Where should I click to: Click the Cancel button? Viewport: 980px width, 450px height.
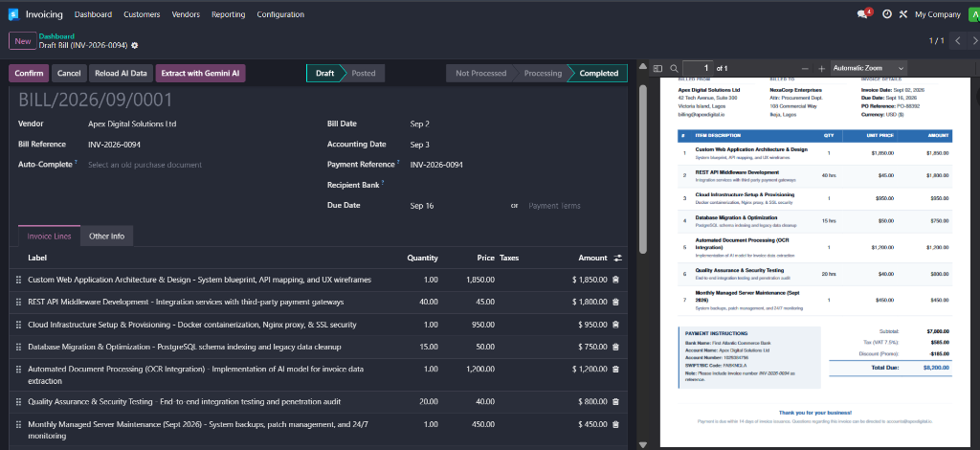coord(69,73)
